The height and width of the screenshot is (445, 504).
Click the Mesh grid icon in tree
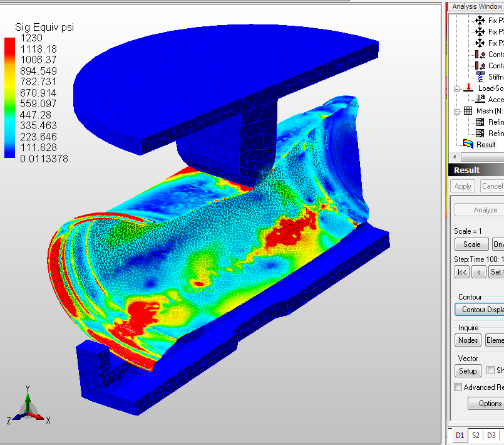pos(468,110)
